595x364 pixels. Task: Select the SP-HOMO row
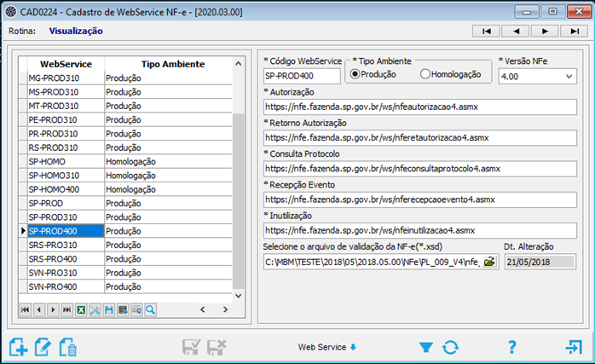[125, 162]
